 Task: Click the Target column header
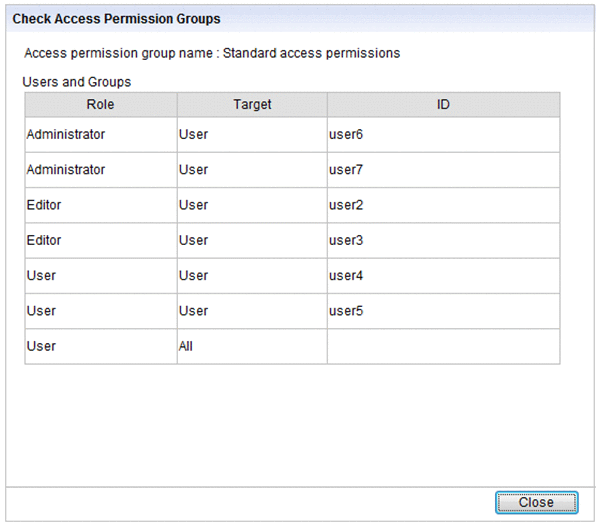pos(252,104)
